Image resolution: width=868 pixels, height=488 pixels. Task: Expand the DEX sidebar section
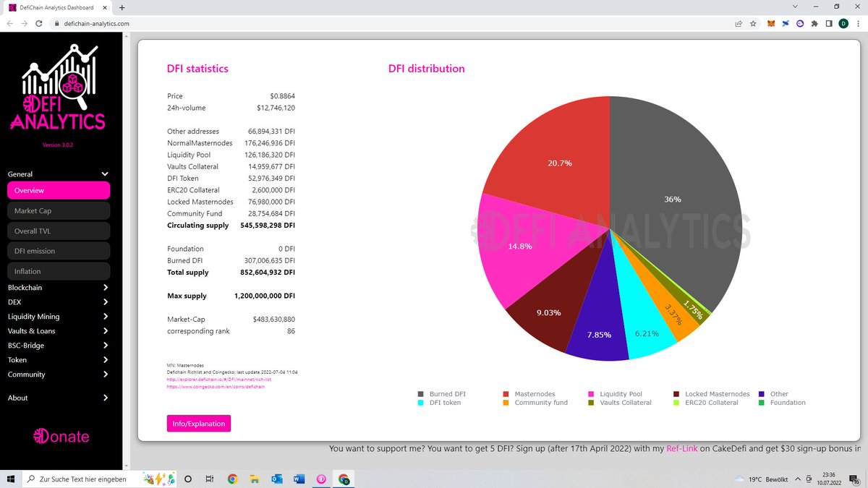coord(58,302)
